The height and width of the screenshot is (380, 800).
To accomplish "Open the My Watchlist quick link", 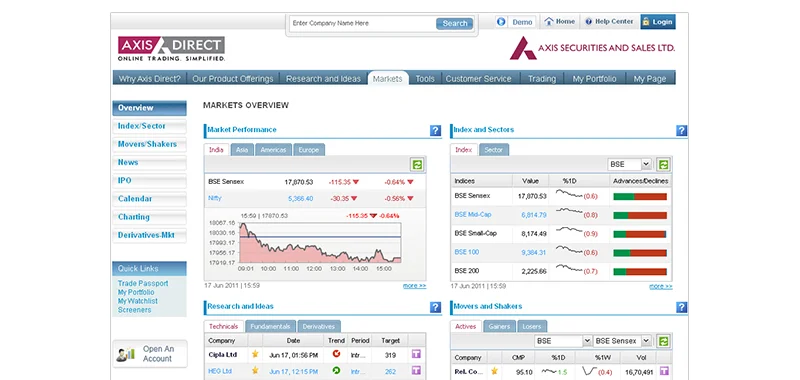I will click(138, 301).
